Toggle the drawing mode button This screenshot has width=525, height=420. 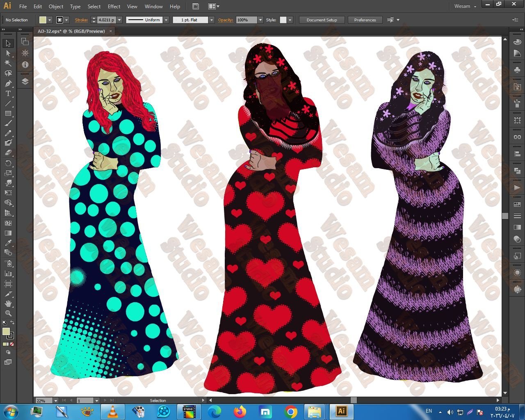click(x=8, y=352)
